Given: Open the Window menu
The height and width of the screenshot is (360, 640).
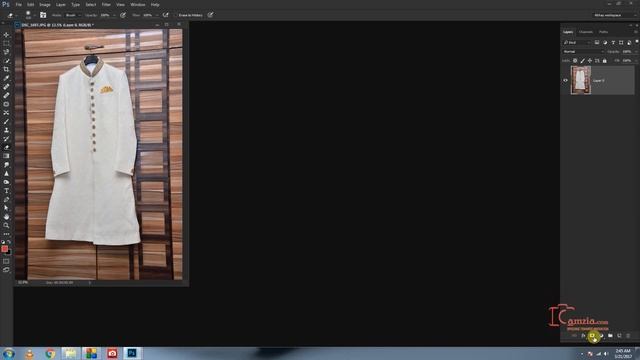Looking at the screenshot, I should pyautogui.click(x=138, y=4).
